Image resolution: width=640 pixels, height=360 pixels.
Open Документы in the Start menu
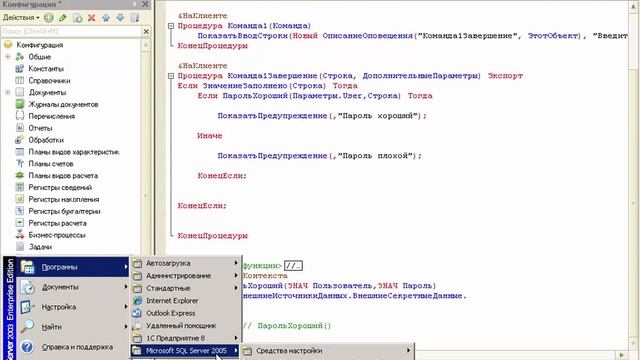pyautogui.click(x=73, y=287)
